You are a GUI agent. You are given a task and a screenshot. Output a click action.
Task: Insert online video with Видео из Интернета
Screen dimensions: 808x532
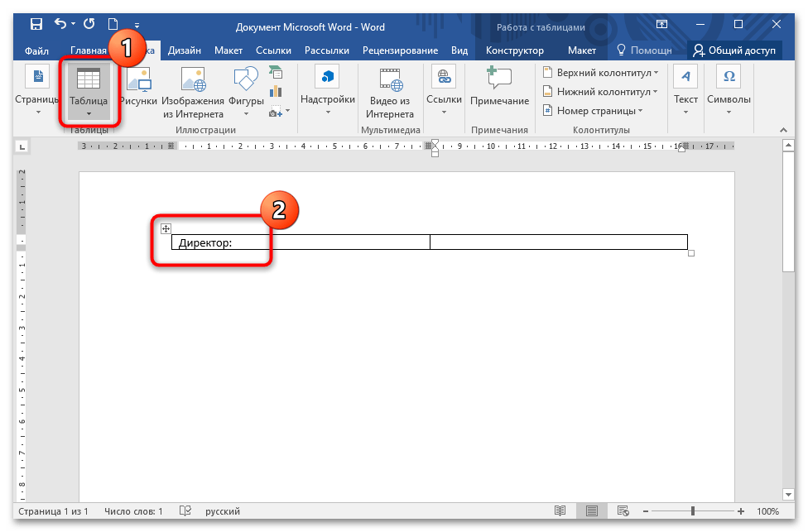pyautogui.click(x=390, y=93)
